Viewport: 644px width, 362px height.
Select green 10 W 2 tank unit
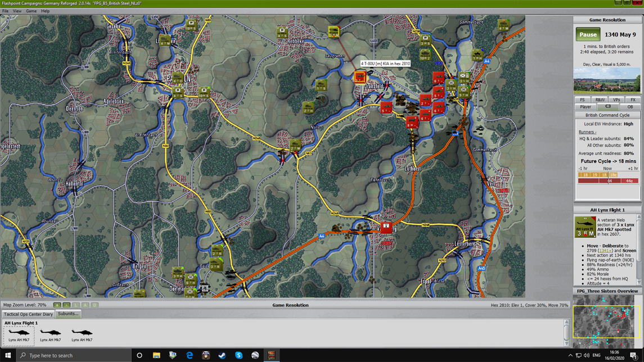(x=425, y=55)
